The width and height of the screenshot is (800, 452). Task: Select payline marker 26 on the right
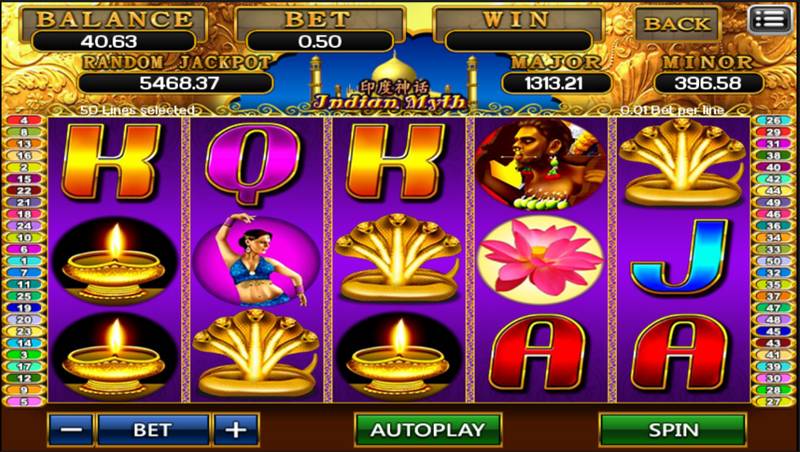(x=773, y=120)
